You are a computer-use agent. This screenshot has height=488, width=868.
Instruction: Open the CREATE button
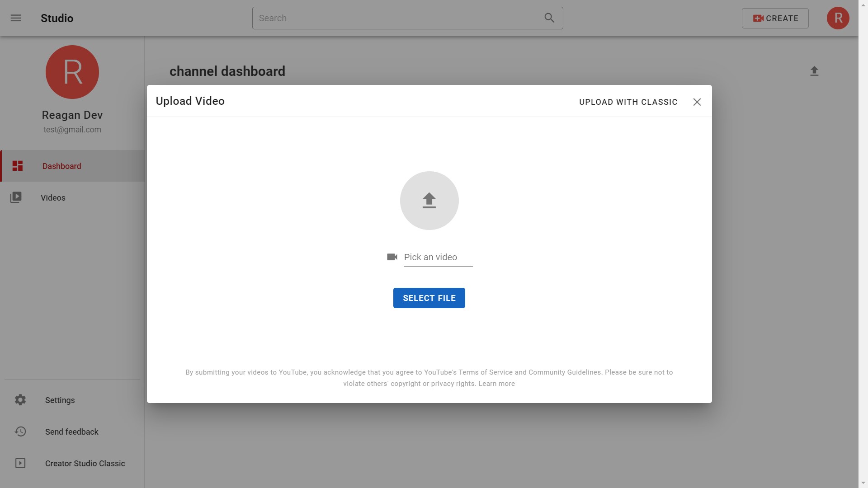pyautogui.click(x=775, y=18)
